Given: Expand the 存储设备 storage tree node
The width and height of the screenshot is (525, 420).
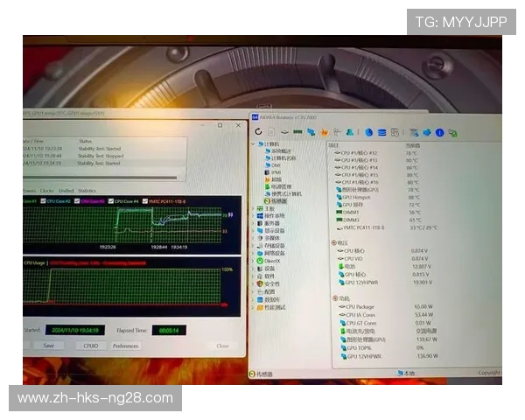Looking at the screenshot, I should [x=254, y=246].
